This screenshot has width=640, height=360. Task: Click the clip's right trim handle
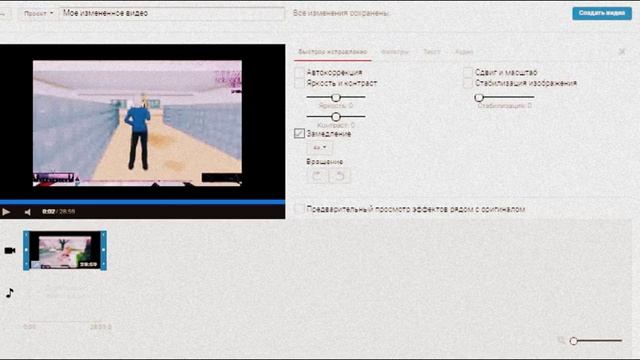[104, 251]
